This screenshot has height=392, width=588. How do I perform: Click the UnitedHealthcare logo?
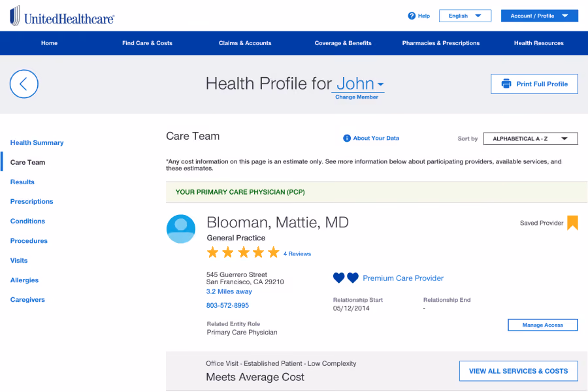[62, 16]
